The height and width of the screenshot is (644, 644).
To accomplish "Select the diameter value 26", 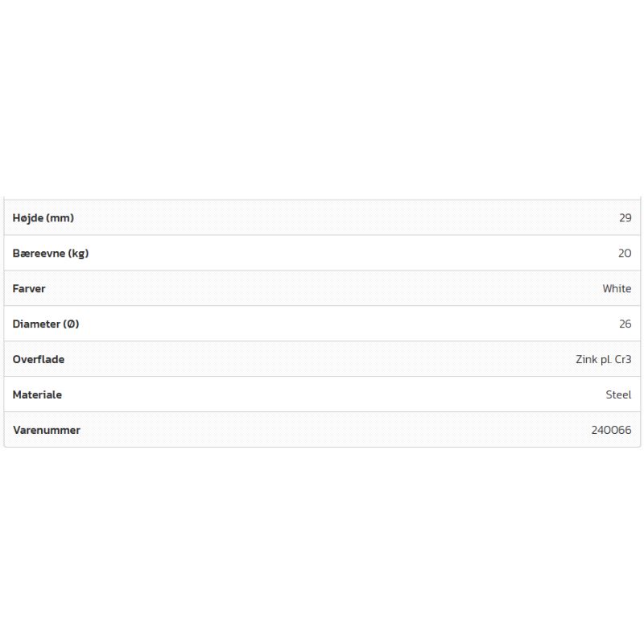I will (x=625, y=324).
